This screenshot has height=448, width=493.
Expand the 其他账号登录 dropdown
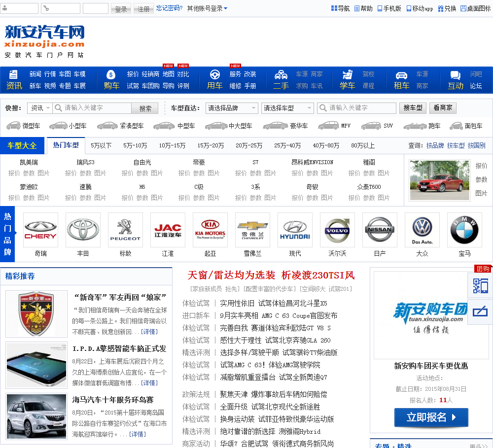point(207,8)
